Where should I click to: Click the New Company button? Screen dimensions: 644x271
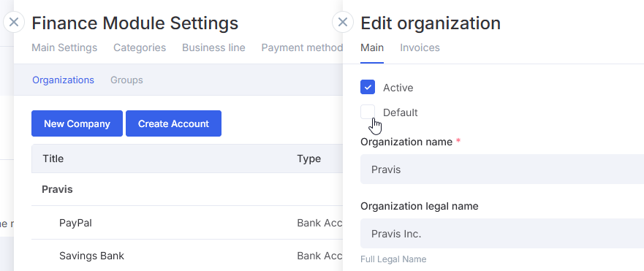[x=77, y=123]
